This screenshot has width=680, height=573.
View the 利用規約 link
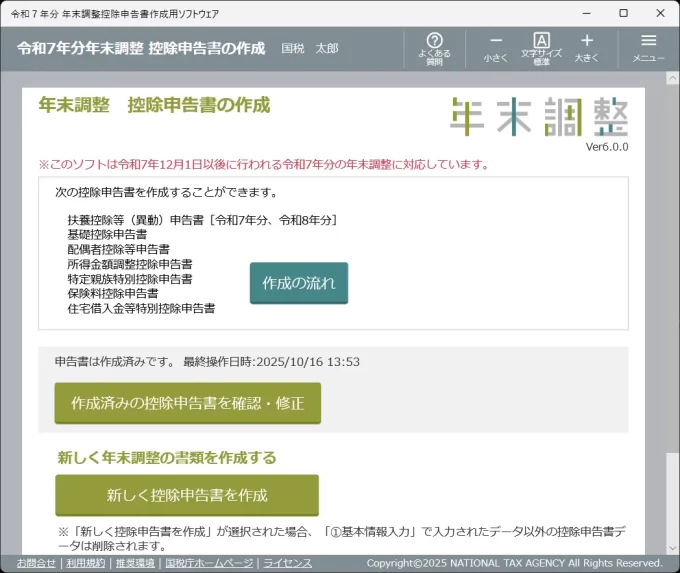(85, 563)
